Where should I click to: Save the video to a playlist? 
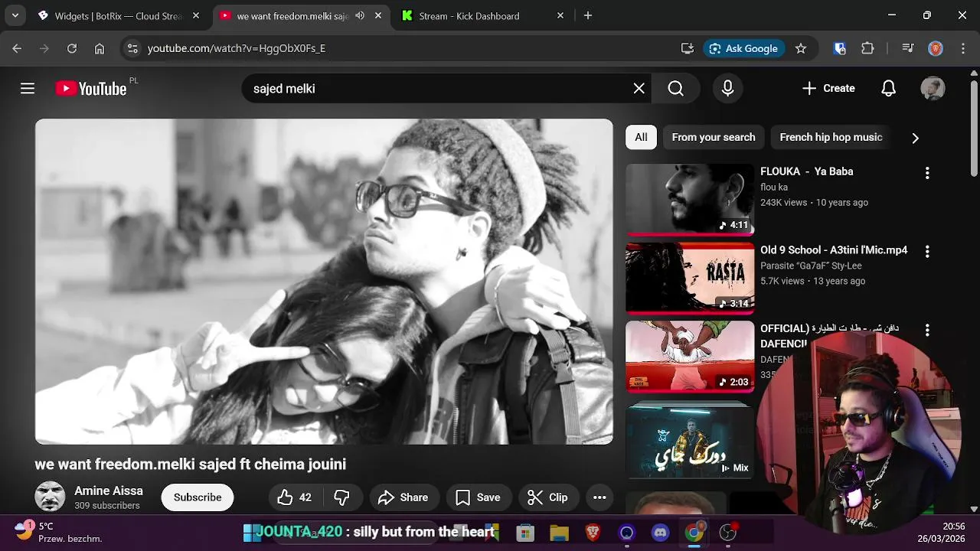pos(478,497)
